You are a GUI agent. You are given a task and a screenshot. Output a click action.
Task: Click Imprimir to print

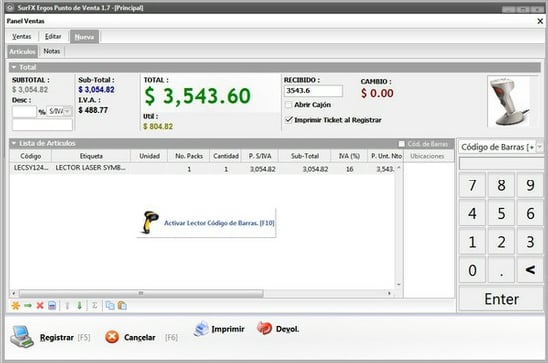pyautogui.click(x=228, y=329)
